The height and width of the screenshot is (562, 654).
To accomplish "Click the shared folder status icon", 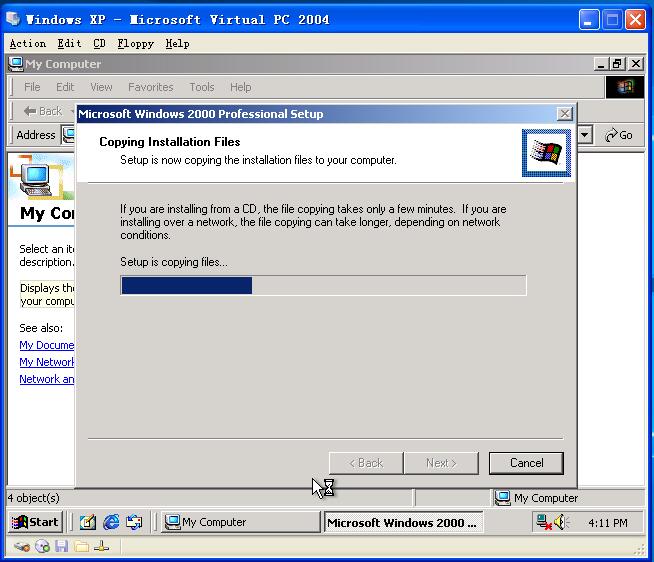I will [x=82, y=547].
